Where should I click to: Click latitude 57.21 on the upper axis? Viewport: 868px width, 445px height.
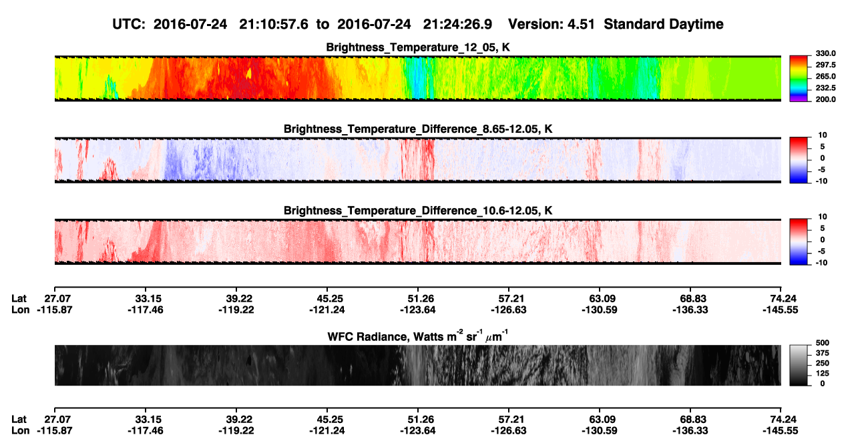pyautogui.click(x=509, y=298)
